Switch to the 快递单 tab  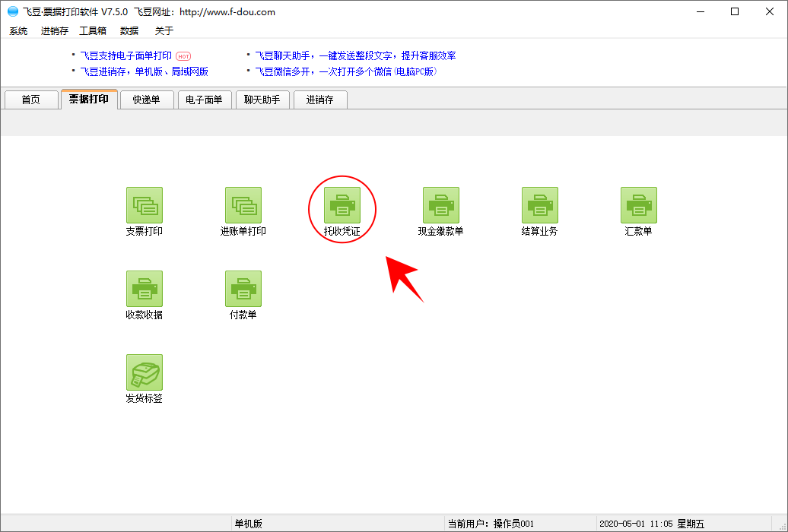pyautogui.click(x=146, y=100)
